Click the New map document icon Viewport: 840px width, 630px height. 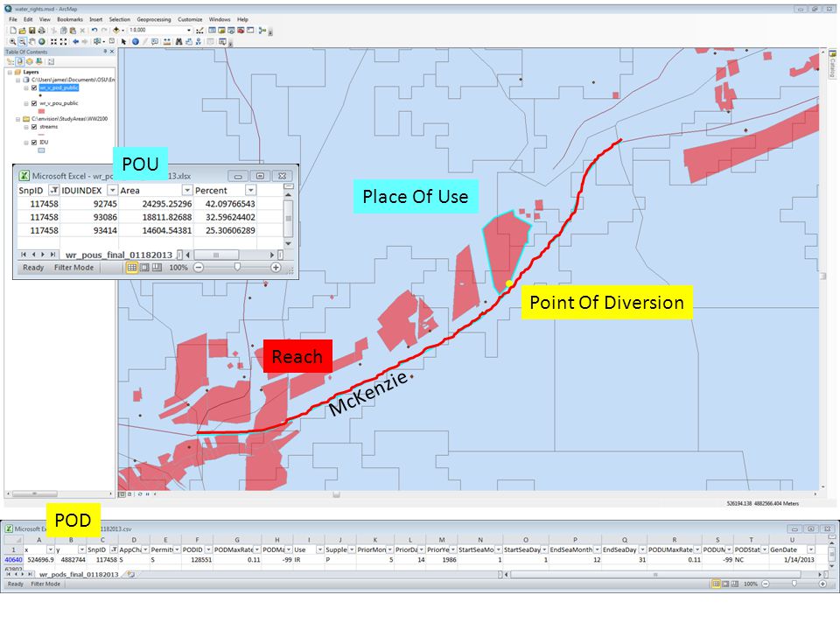tap(13, 31)
